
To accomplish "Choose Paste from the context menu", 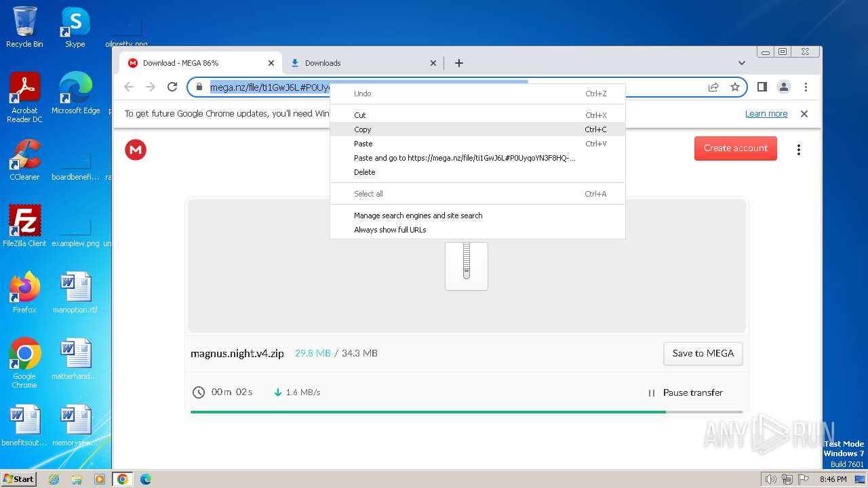I will coord(477,144).
